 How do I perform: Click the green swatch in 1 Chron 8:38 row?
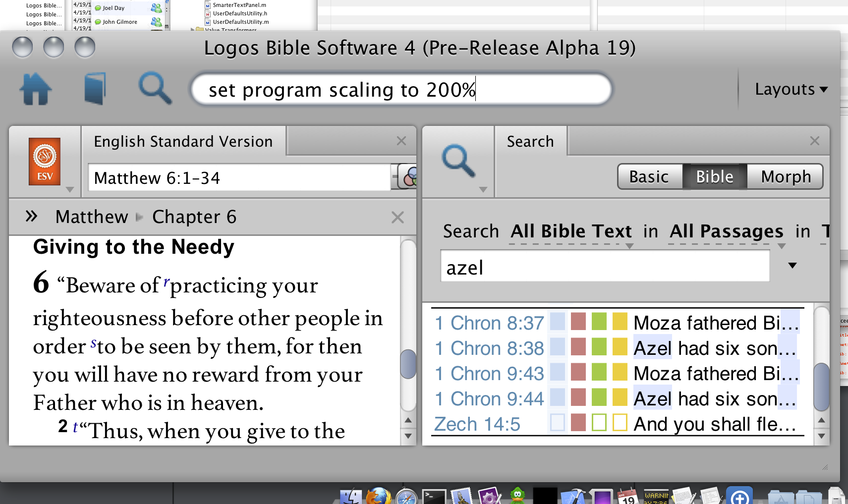(599, 346)
